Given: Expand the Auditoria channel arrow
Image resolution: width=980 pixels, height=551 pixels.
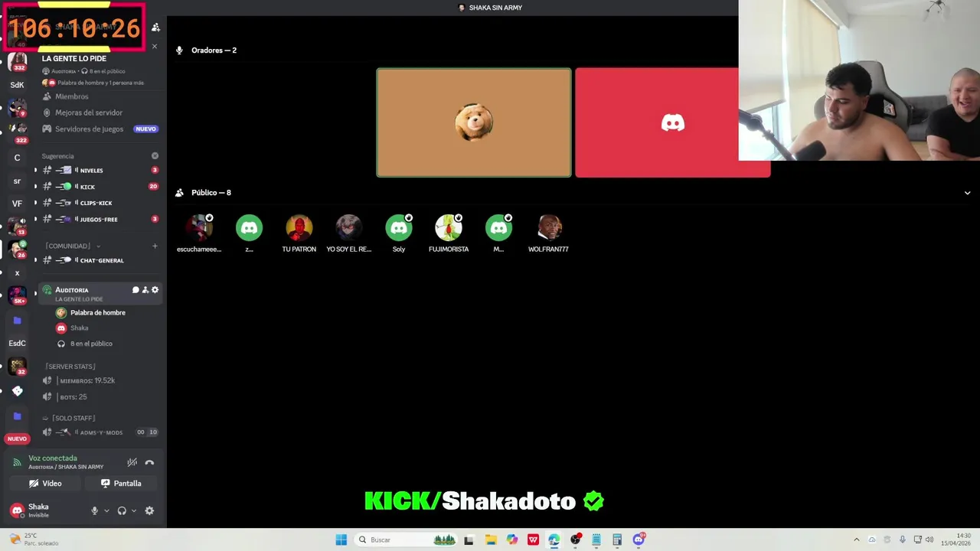Looking at the screenshot, I should click(35, 293).
